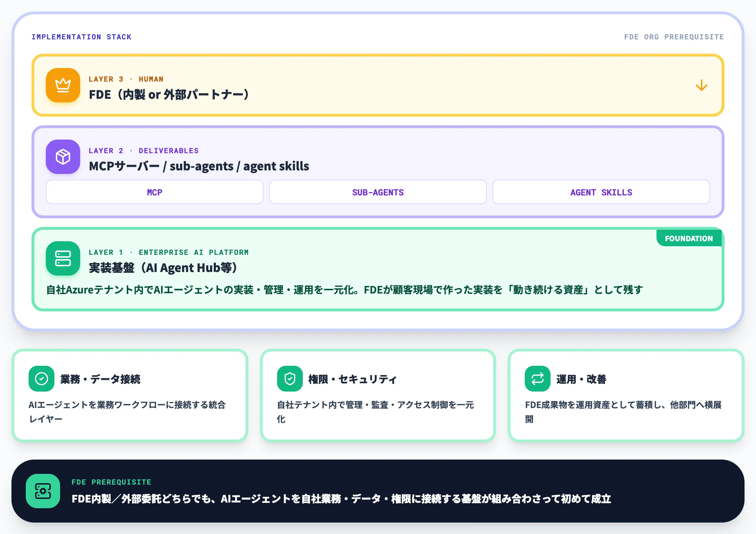The image size is (756, 534).
Task: Click the LAYER 2 · DELIVERABLES label
Action: (144, 151)
